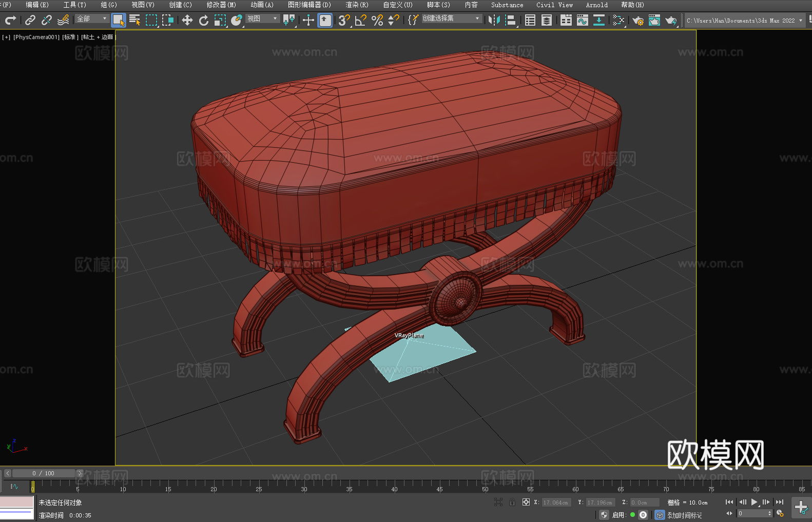Open the Curve Editor icon
Image resolution: width=812 pixels, height=522 pixels.
(x=583, y=20)
